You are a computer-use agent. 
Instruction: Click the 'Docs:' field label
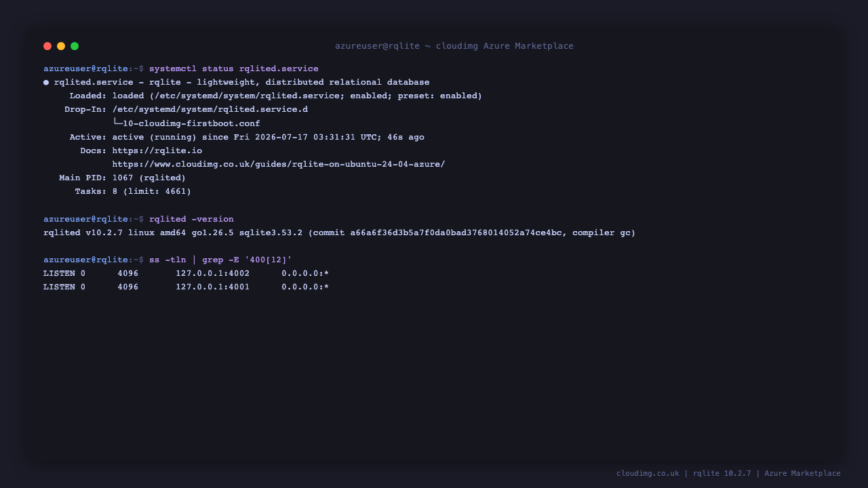(x=94, y=150)
